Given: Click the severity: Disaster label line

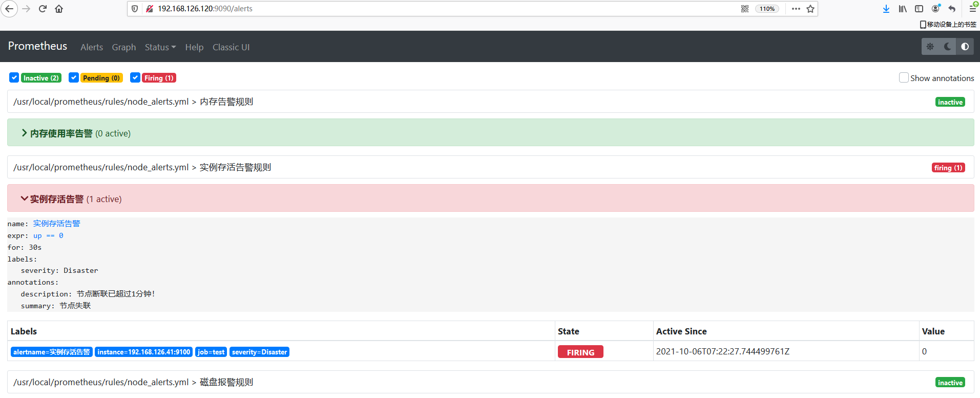Looking at the screenshot, I should coord(59,270).
